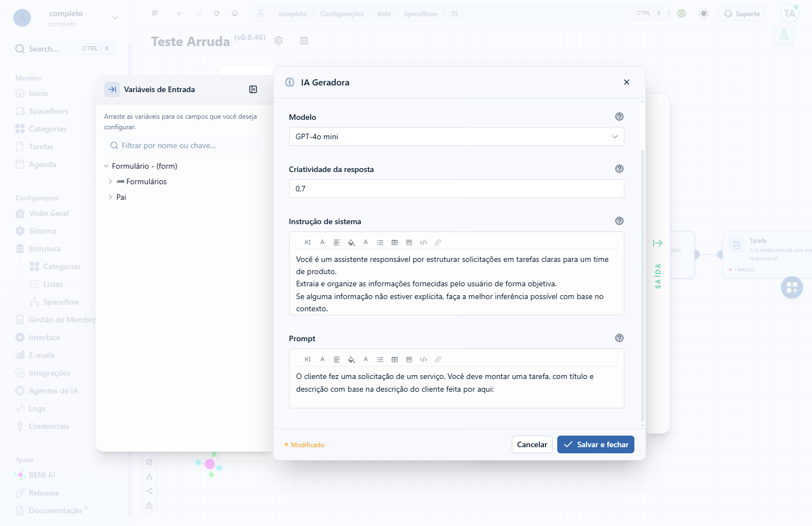The image size is (812, 526).
Task: Show help for Prompt field
Action: tap(619, 338)
